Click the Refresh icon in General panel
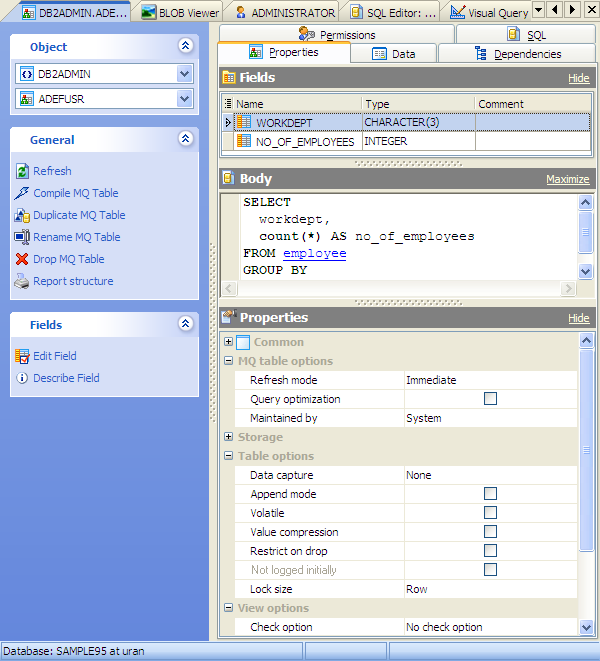 22,171
